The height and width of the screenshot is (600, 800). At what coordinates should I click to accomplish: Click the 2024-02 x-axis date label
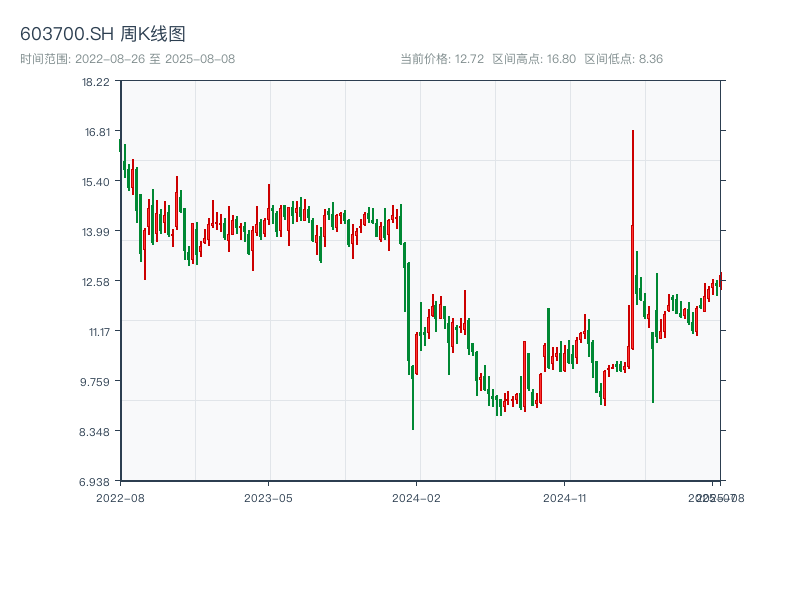(417, 497)
